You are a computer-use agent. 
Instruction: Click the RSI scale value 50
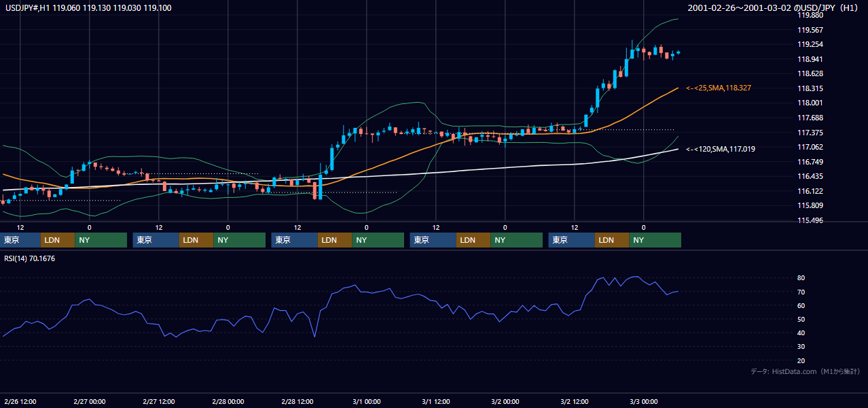point(801,319)
